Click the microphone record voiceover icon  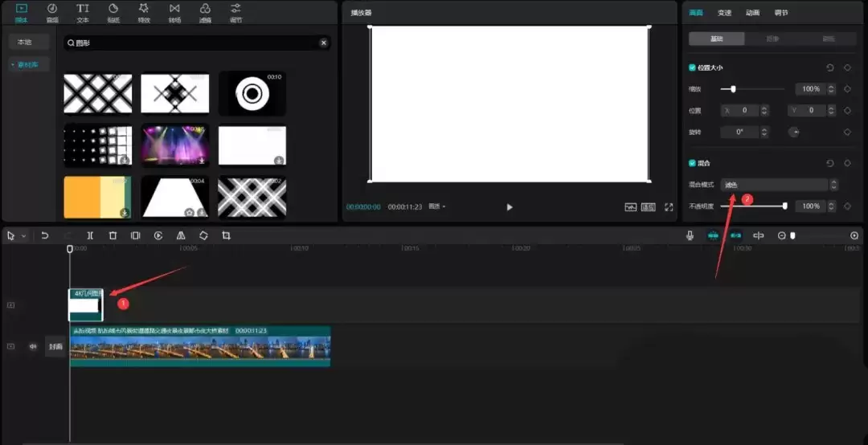(x=690, y=235)
